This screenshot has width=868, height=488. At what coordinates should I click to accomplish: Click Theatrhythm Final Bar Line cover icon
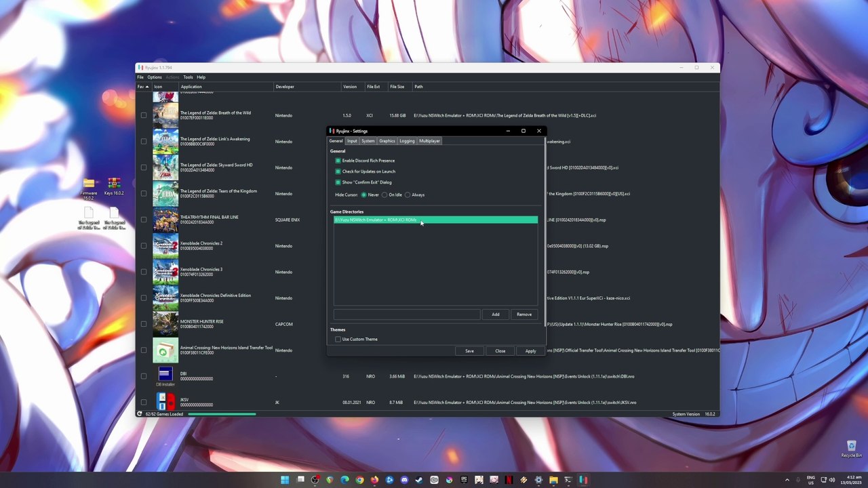[x=165, y=220]
